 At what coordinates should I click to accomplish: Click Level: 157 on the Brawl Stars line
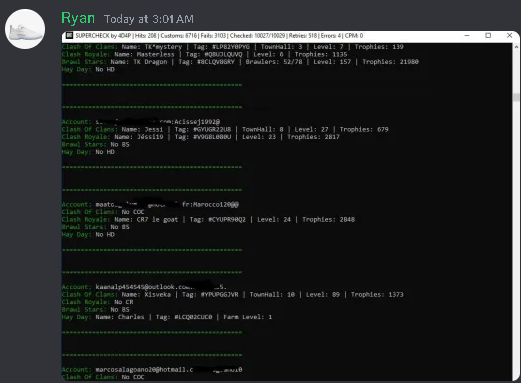pyautogui.click(x=332, y=62)
